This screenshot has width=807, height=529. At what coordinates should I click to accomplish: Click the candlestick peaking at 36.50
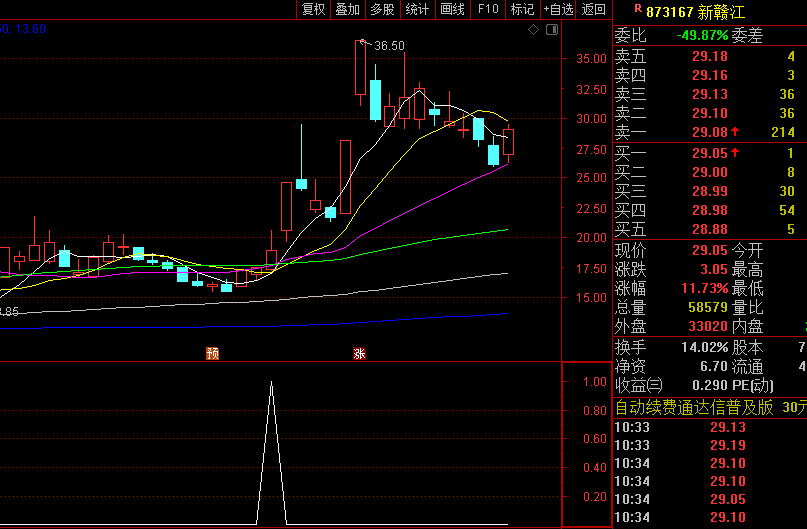pos(360,68)
